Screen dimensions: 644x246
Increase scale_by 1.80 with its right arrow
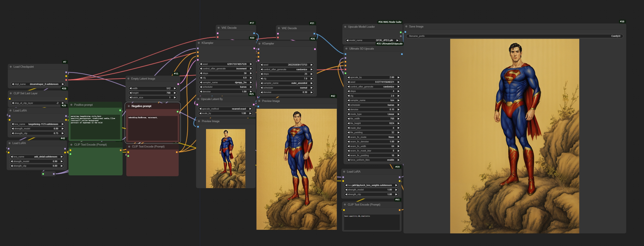click(250, 113)
